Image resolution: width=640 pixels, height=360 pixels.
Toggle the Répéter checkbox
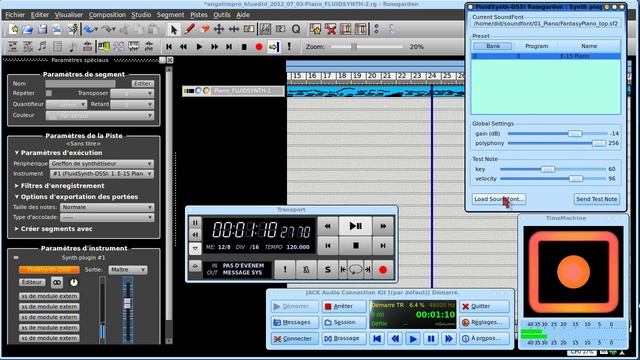[x=49, y=93]
